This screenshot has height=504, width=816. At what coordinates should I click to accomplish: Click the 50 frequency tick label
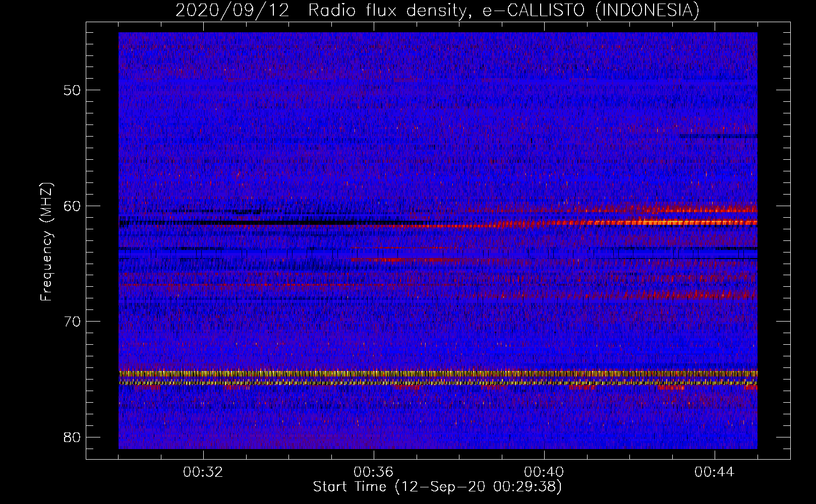point(73,91)
